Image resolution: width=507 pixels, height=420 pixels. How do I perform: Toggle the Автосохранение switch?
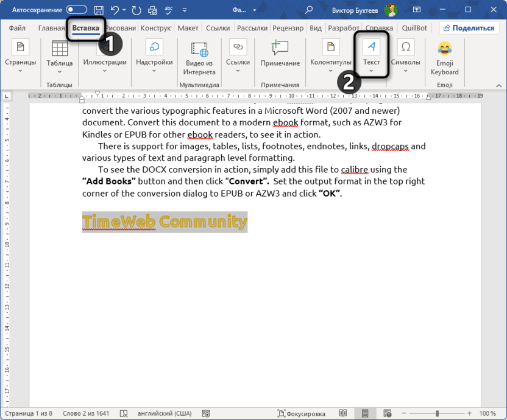pos(76,10)
